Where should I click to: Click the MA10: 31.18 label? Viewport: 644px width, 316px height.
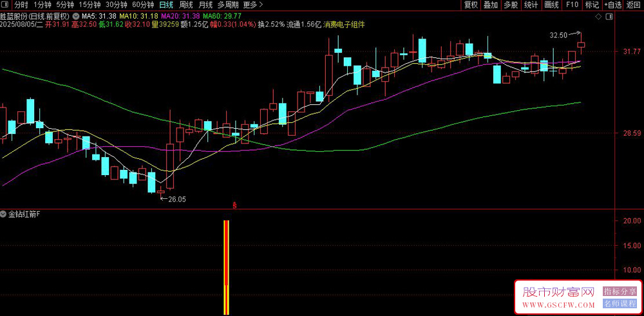tap(138, 17)
